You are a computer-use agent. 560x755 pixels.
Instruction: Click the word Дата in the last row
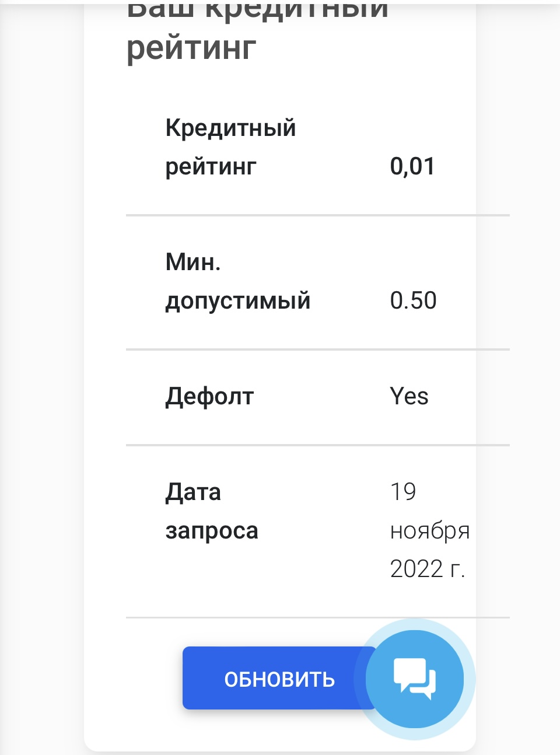[193, 492]
